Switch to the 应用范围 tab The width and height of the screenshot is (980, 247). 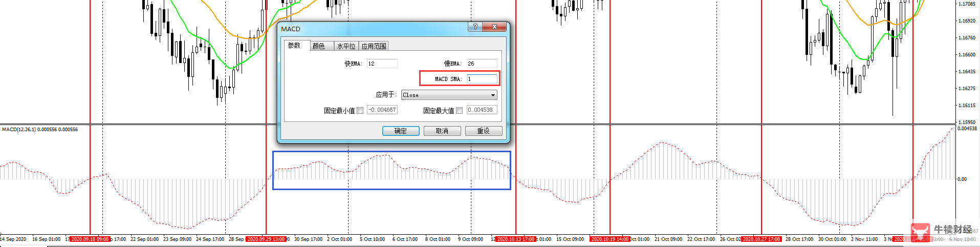374,46
